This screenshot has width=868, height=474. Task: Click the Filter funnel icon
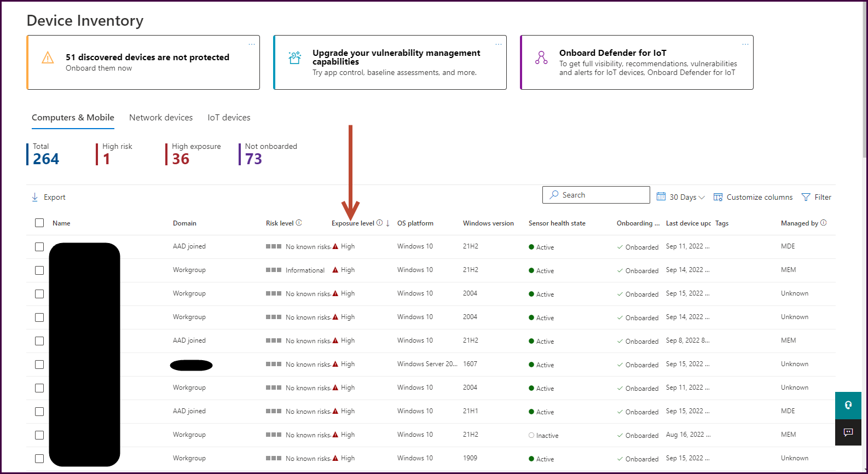tap(806, 197)
